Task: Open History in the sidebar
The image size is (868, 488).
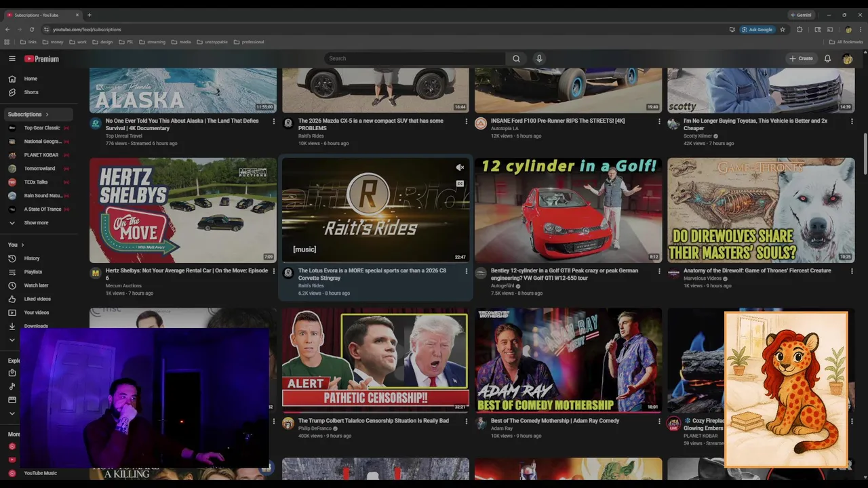Action: 39,258
